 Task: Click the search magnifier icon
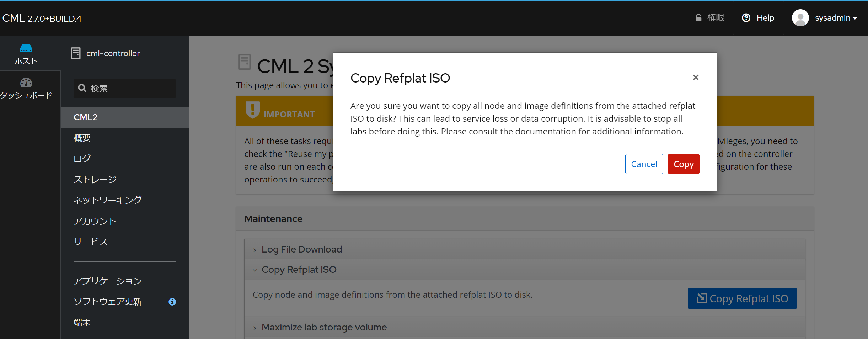pyautogui.click(x=82, y=88)
